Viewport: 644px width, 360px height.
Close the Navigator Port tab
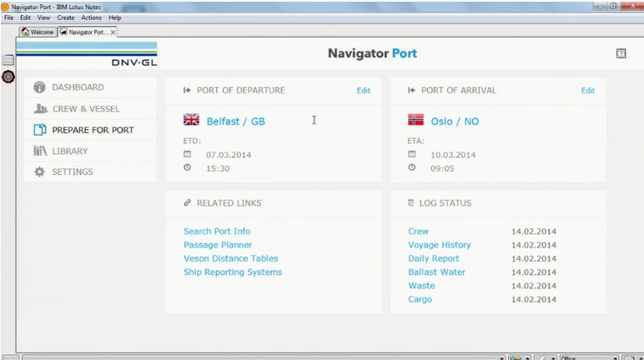coord(113,32)
